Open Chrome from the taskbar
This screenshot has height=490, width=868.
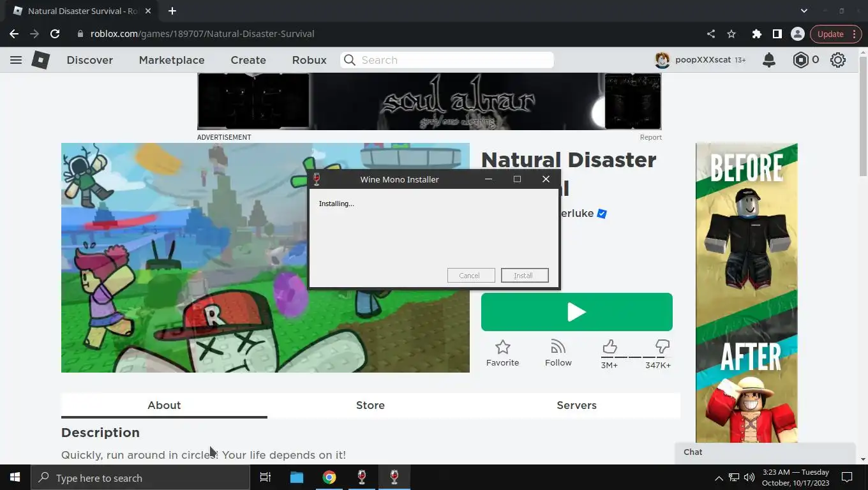(x=329, y=477)
